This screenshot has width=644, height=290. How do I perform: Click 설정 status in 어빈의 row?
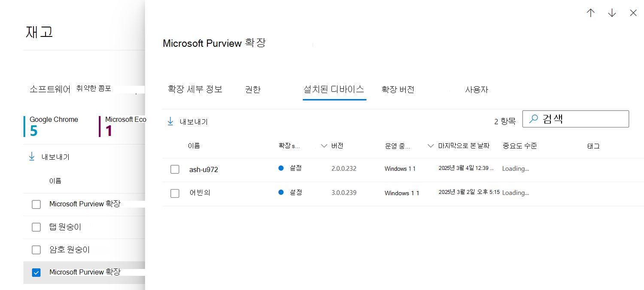tap(296, 192)
